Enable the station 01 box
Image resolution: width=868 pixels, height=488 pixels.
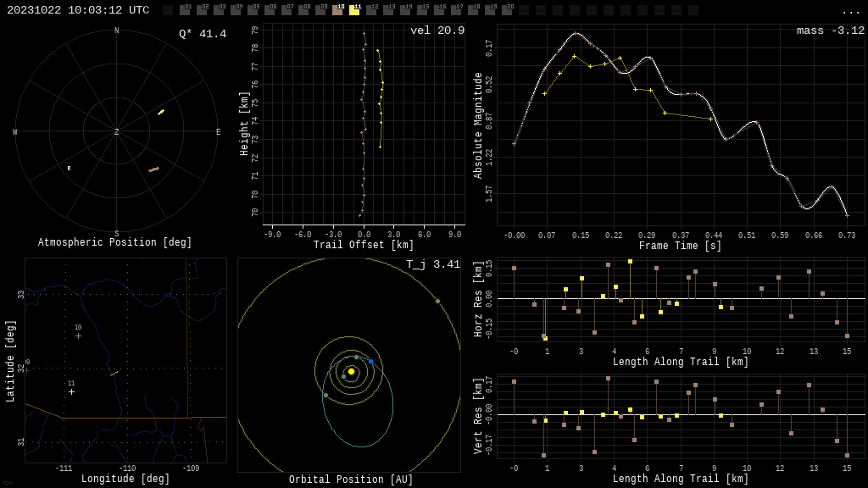tap(185, 10)
